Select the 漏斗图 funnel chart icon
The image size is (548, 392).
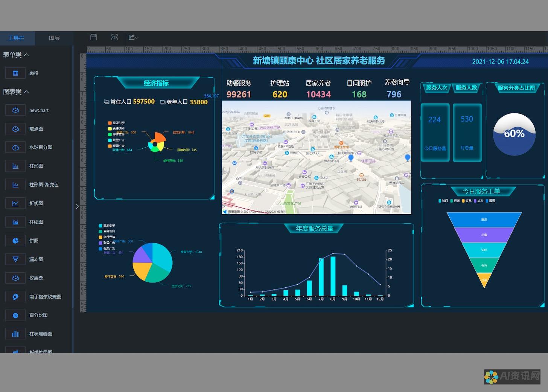[x=15, y=259]
